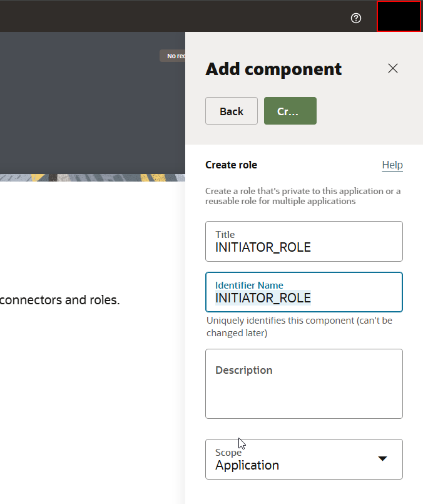Viewport: 423px width, 504px height.
Task: Click the downward arrow beside Application
Action: point(382,458)
